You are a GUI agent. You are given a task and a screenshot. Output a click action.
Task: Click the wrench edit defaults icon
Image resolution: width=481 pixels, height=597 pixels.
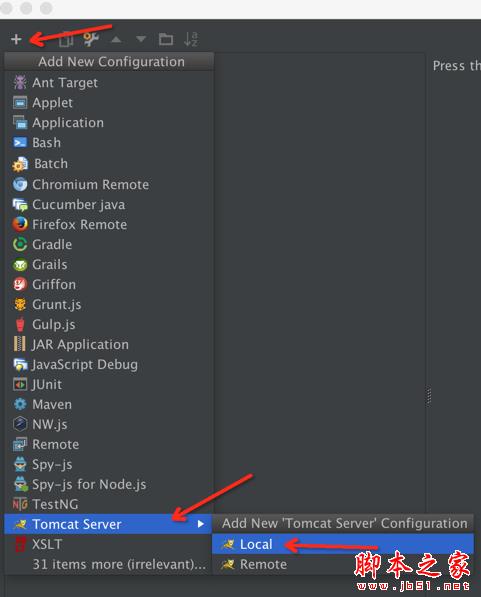point(91,39)
